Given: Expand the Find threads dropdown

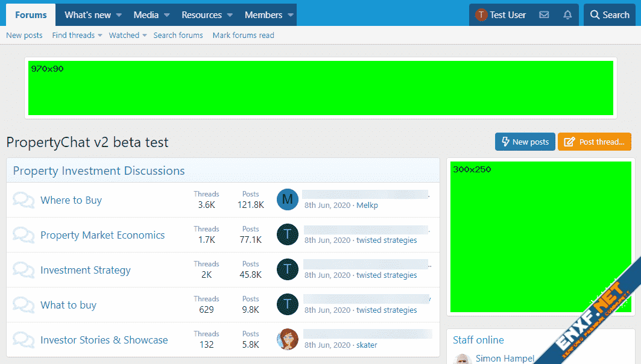Looking at the screenshot, I should pyautogui.click(x=100, y=36).
